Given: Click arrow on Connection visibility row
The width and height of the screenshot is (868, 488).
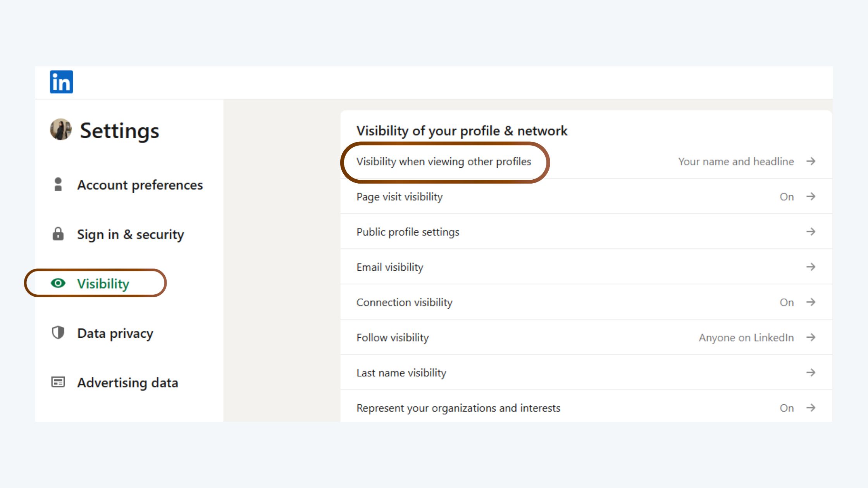Looking at the screenshot, I should click(x=811, y=302).
